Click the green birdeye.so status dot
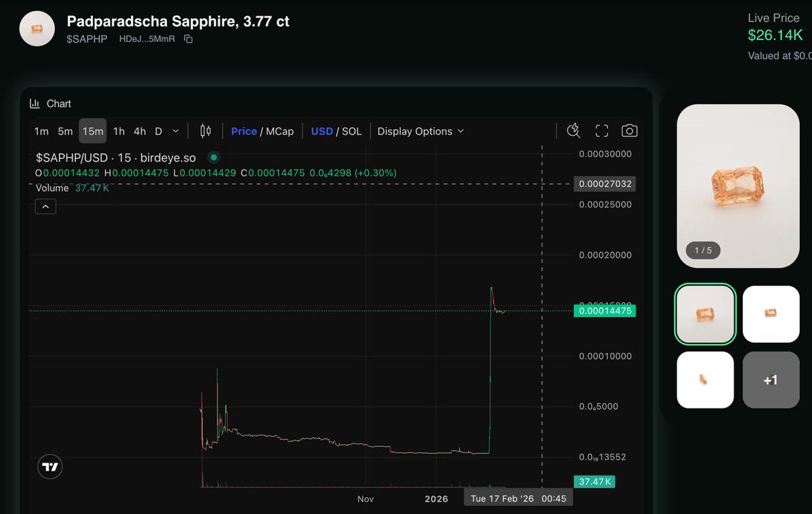The width and height of the screenshot is (812, 514). pos(213,157)
